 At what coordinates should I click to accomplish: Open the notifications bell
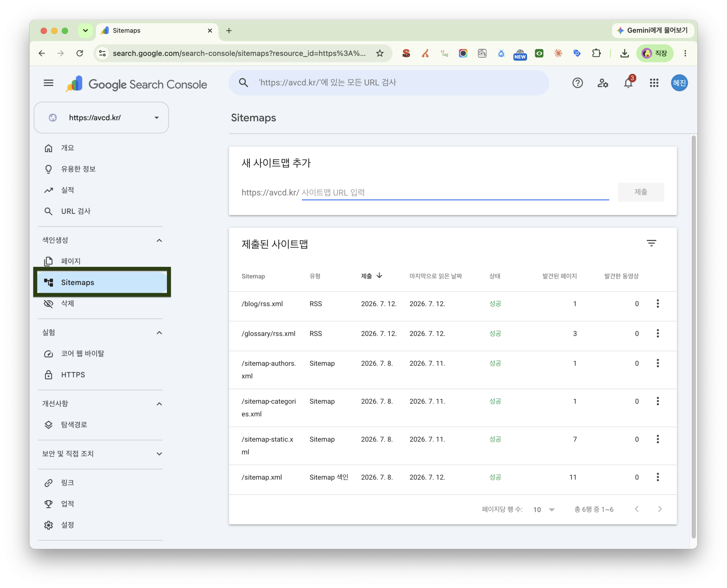(628, 83)
